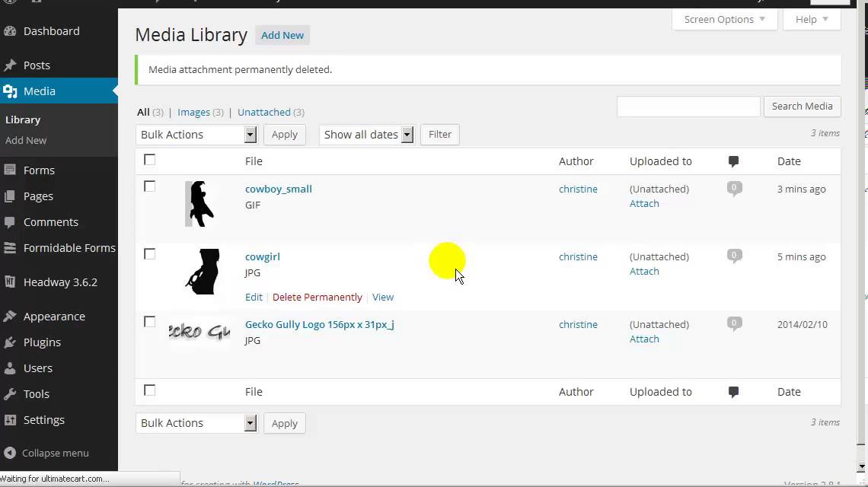Click the Headway 3.6.2 icon

pos(9,282)
